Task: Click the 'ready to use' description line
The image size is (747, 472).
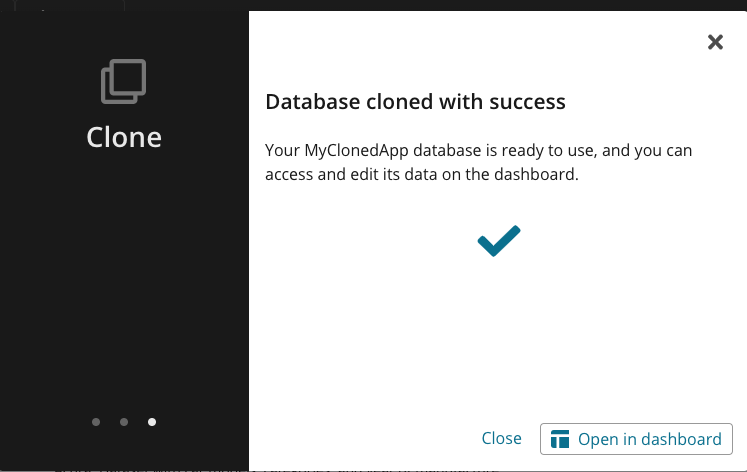Action: pyautogui.click(x=478, y=151)
